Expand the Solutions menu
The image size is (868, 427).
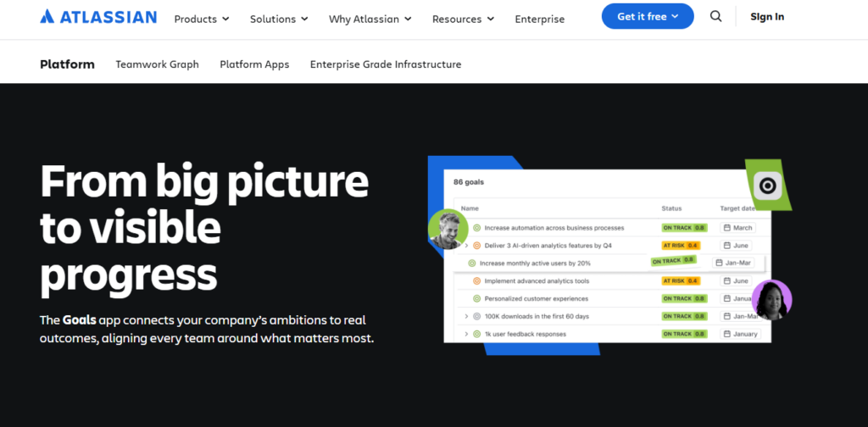[279, 19]
